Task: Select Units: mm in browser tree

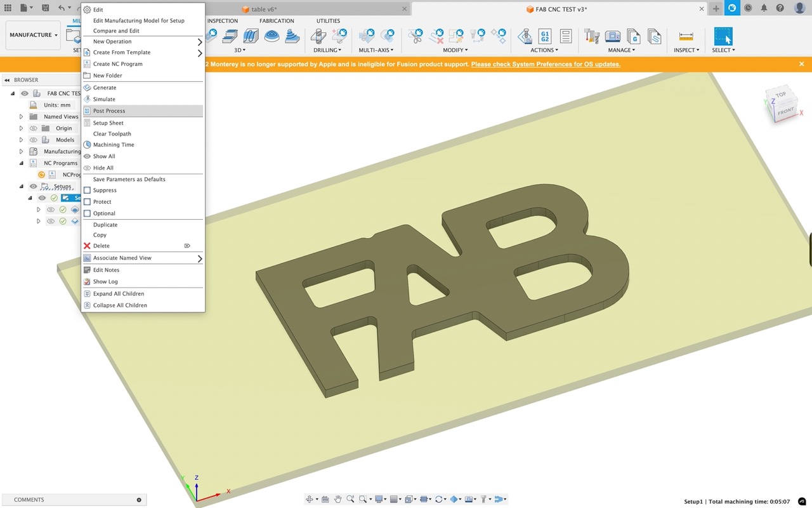Action: point(57,105)
